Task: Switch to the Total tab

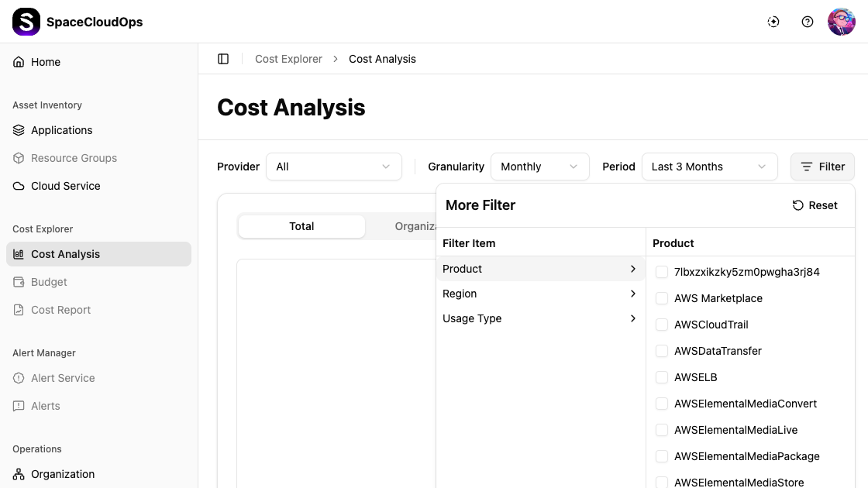Action: 301,226
